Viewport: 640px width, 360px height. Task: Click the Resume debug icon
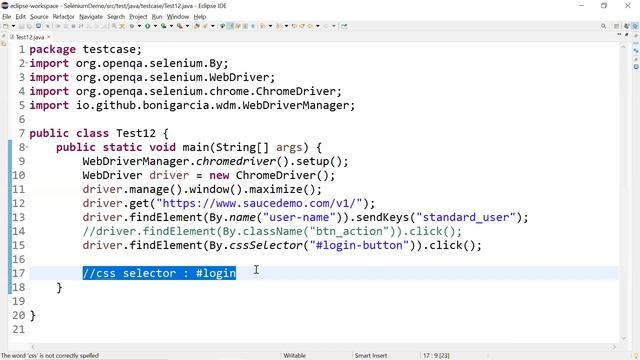pyautogui.click(x=58, y=26)
